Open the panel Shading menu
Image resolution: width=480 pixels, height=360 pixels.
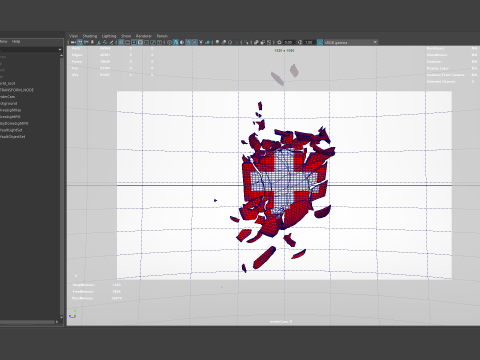90,36
